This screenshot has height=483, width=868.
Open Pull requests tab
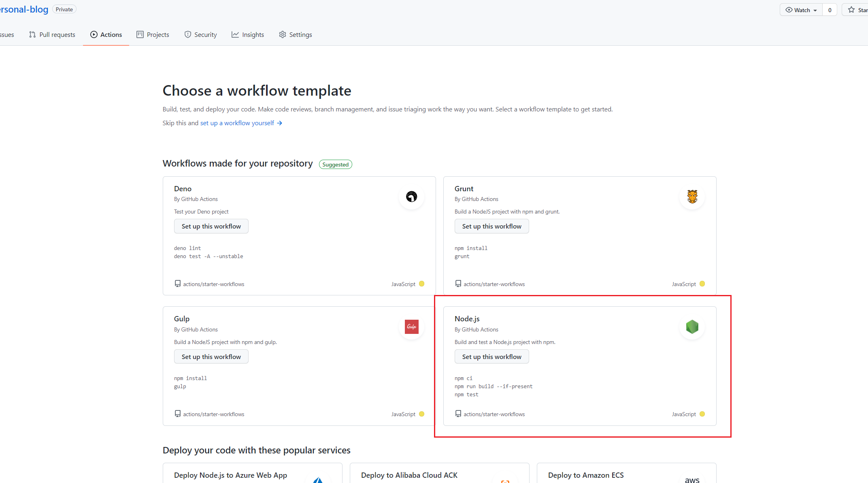(x=52, y=34)
